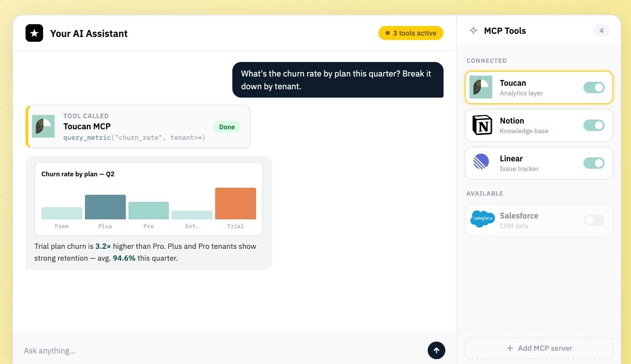Click the Salesforce server name label

pos(519,216)
